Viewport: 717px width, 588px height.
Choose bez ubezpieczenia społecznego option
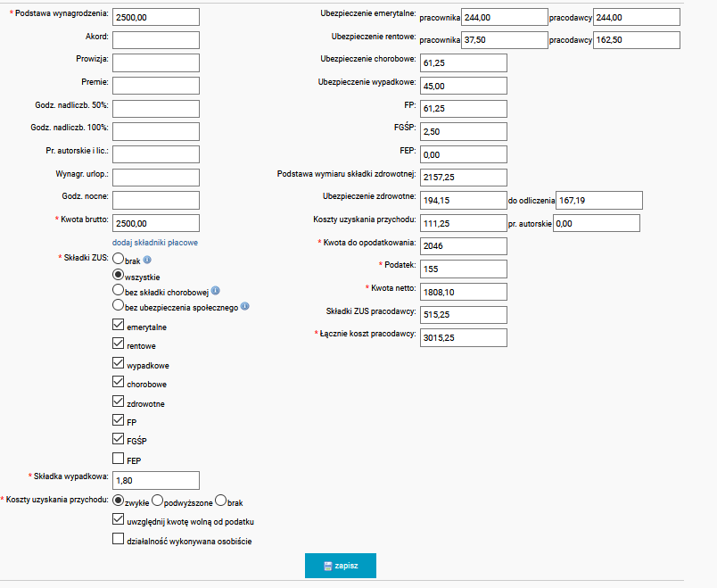pyautogui.click(x=118, y=305)
